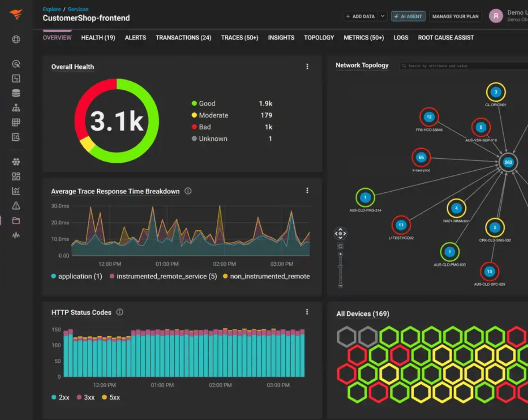This screenshot has width=528, height=420.
Task: Open dropdown arrow next to Add Data
Action: click(383, 16)
